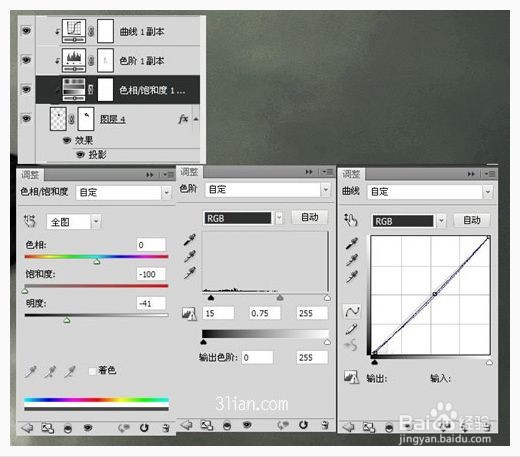The image size is (520, 457).
Task: Click return-to-adjustment-list arrow in hue/saturation panel
Action: (27, 428)
